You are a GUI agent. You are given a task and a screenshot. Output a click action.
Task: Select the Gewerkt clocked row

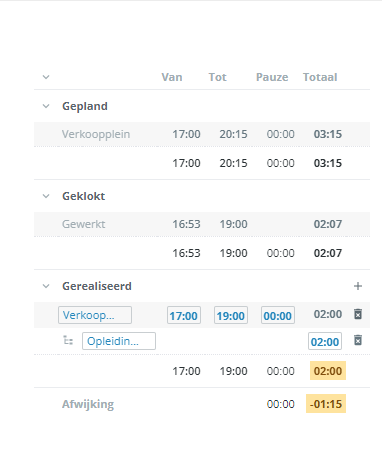[202, 224]
